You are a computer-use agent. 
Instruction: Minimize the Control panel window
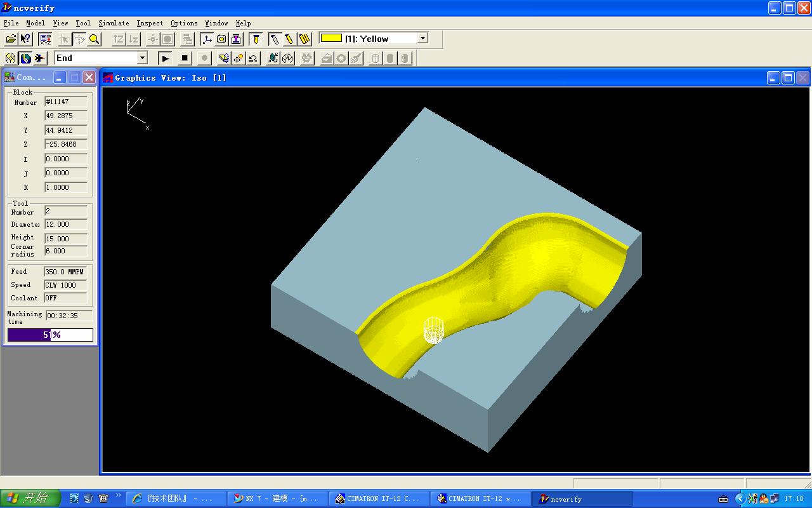[60, 77]
